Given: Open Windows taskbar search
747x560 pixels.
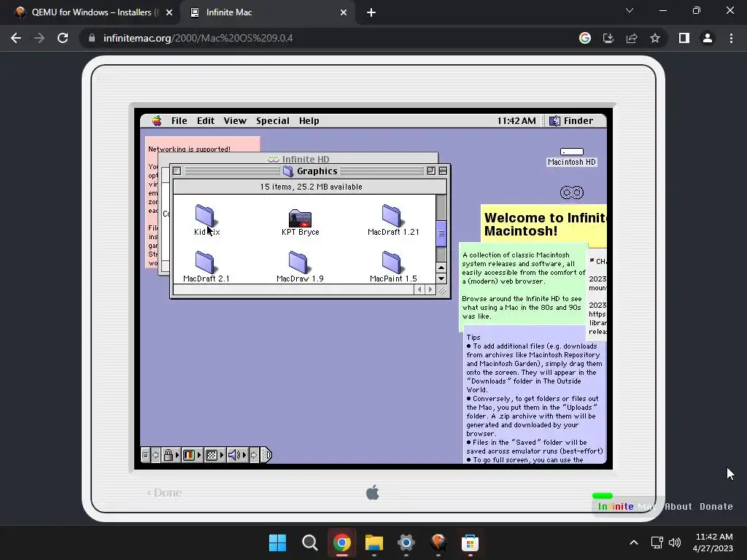Looking at the screenshot, I should [309, 542].
